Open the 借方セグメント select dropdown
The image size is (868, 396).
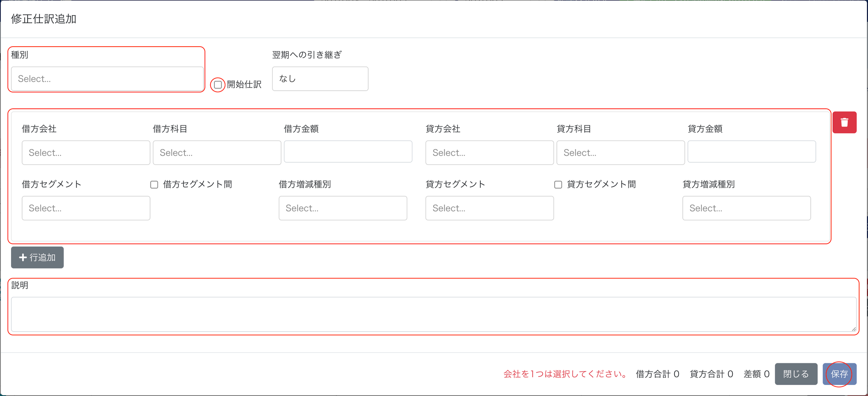(86, 208)
